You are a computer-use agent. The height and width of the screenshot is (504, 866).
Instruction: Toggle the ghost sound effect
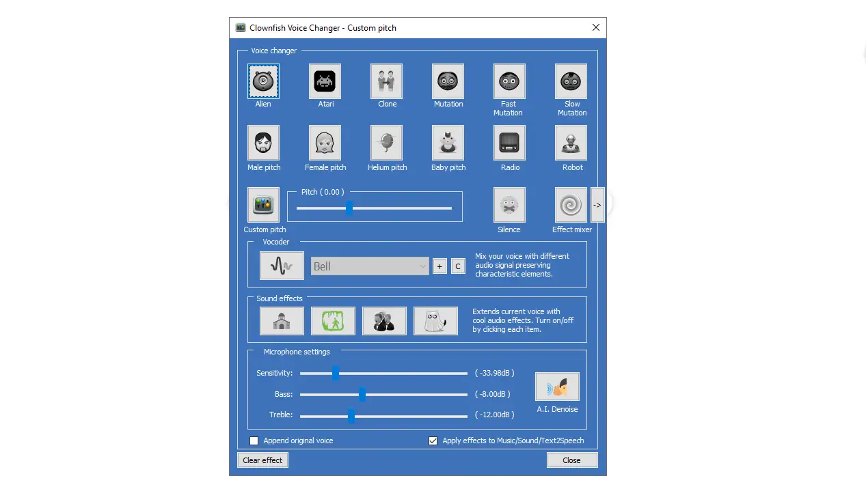pyautogui.click(x=435, y=321)
